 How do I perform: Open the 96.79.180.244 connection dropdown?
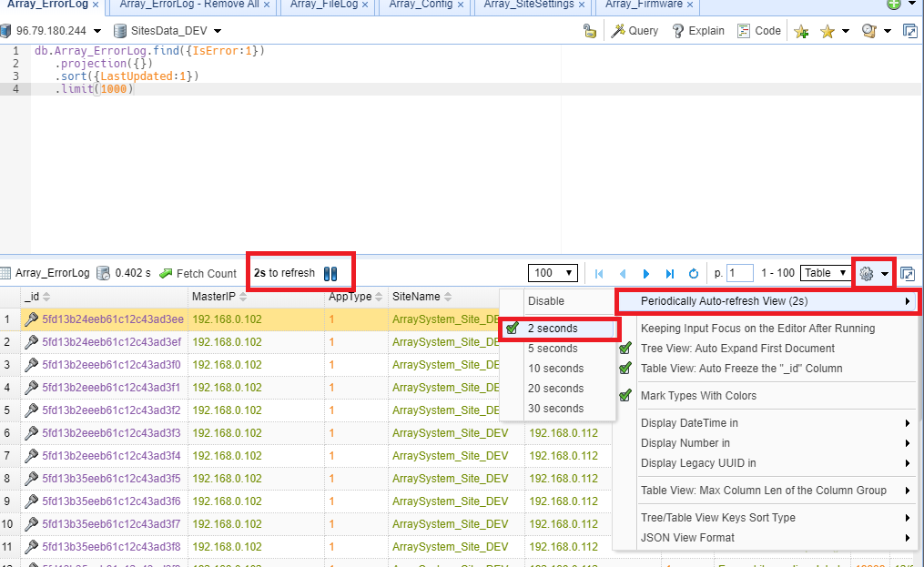click(97, 31)
